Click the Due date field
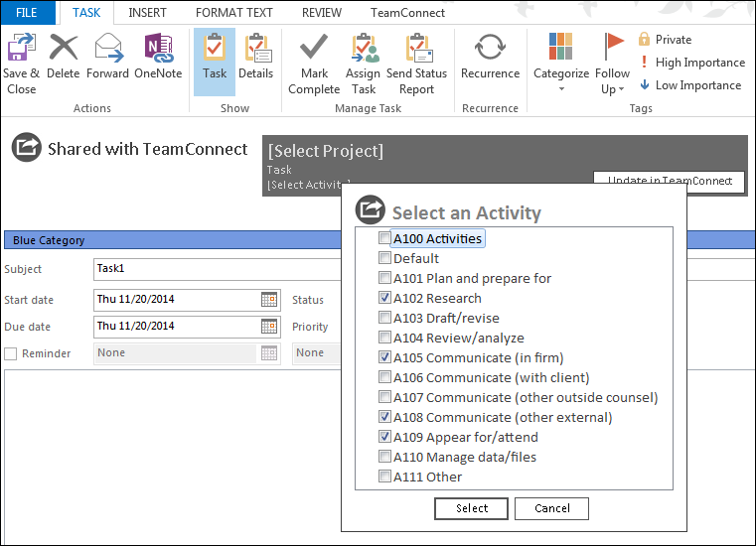This screenshot has width=756, height=546. tap(187, 327)
